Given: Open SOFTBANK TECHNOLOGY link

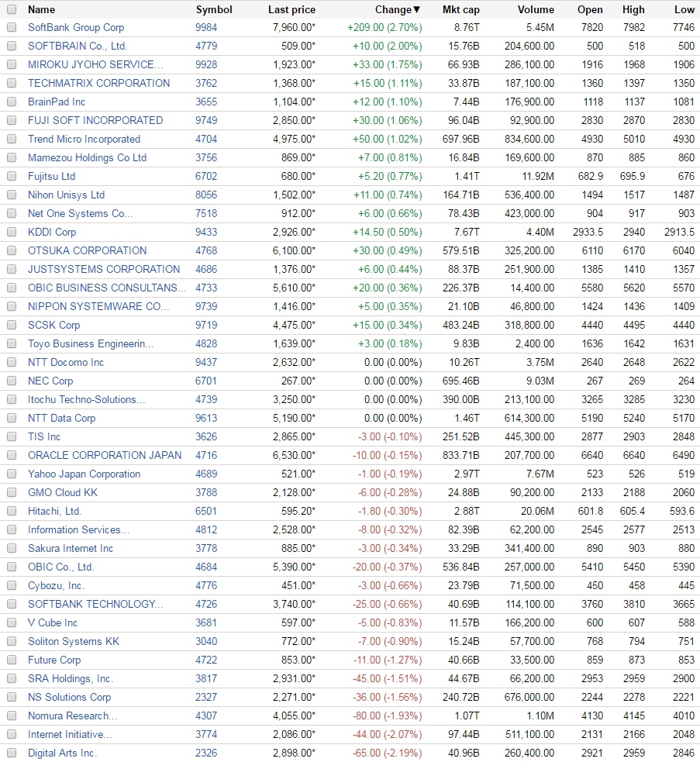Looking at the screenshot, I should point(95,605).
